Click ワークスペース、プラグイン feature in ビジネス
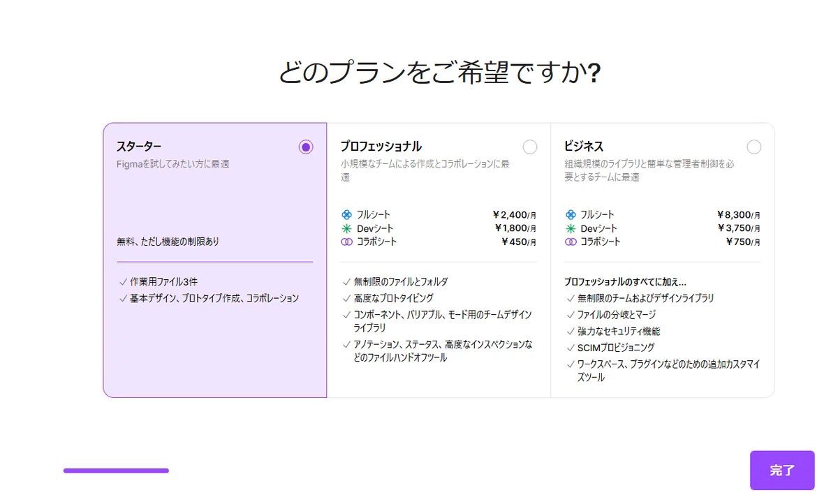 [668, 371]
